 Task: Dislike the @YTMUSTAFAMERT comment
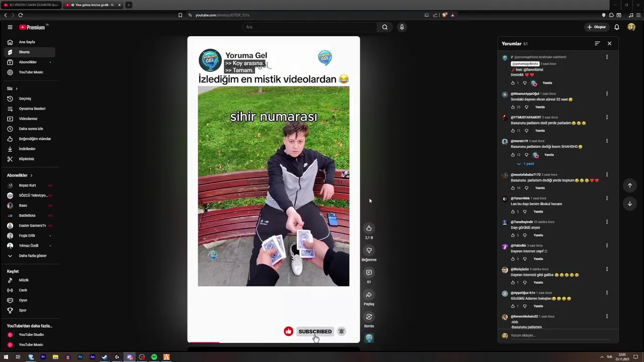click(526, 131)
